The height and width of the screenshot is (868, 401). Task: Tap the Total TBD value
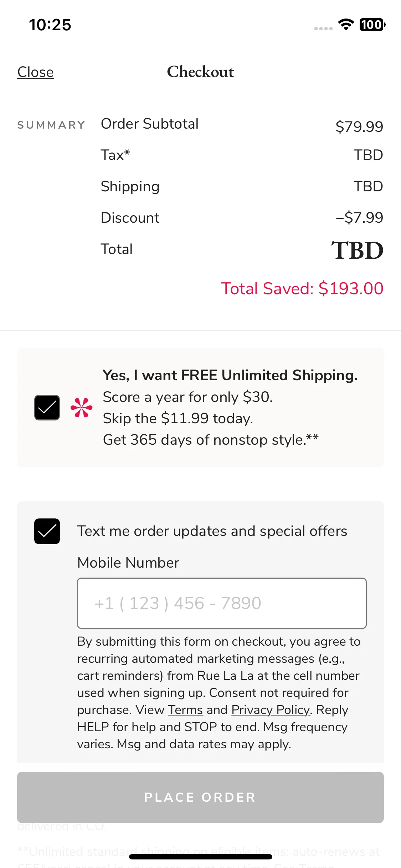[358, 250]
